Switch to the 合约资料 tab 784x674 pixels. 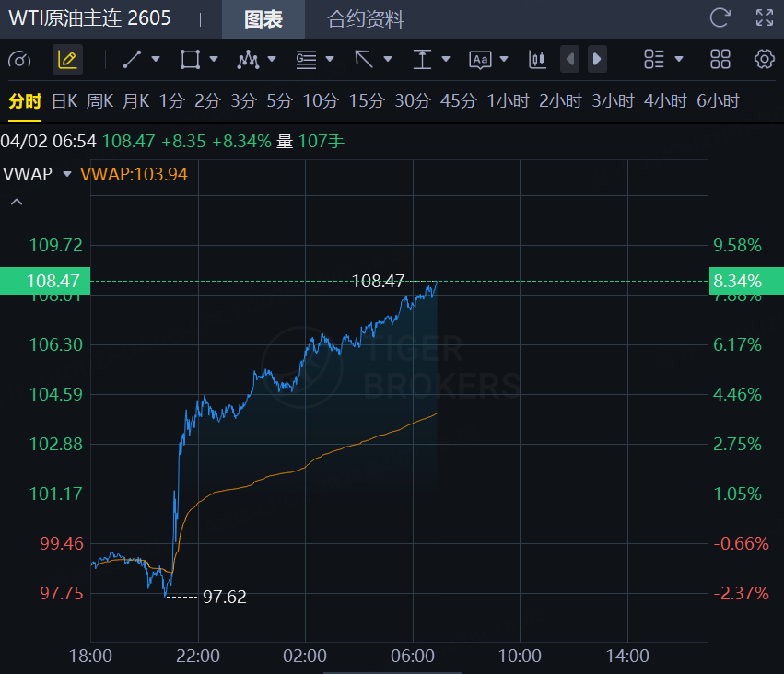366,19
